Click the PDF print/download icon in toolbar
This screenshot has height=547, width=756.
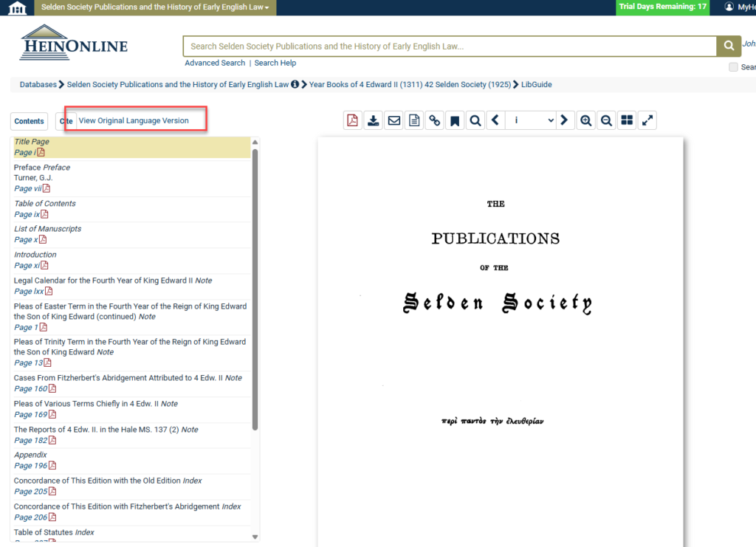pyautogui.click(x=353, y=120)
